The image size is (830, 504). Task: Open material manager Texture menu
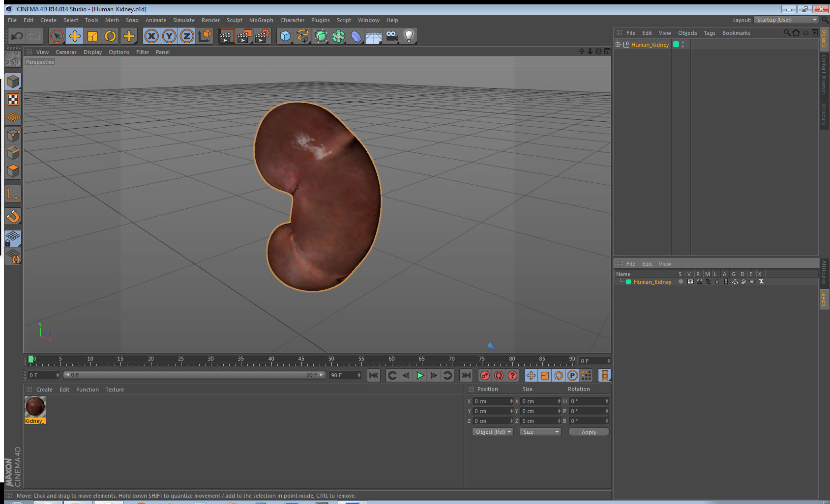(x=115, y=390)
